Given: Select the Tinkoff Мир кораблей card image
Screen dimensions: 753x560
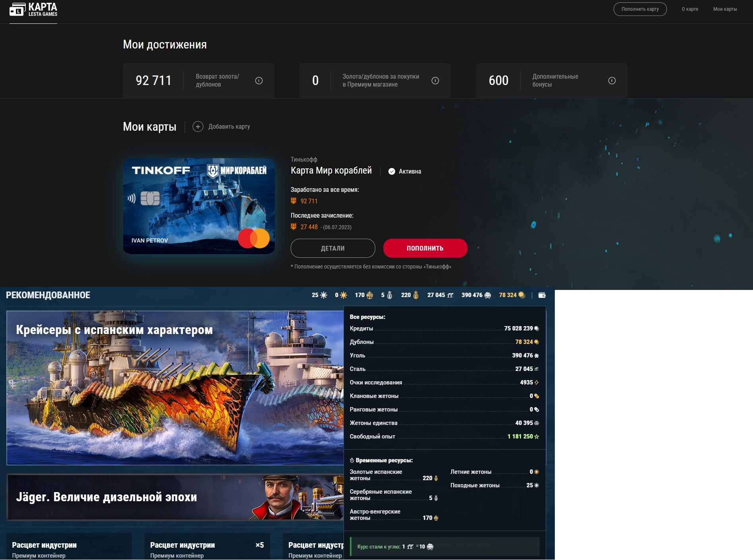Looking at the screenshot, I should tap(199, 206).
